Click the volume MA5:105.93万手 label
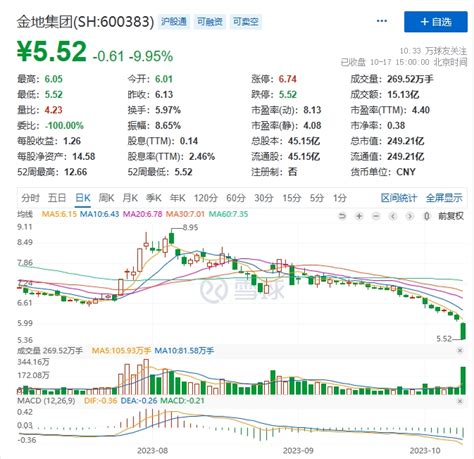Viewport: 474px width, 459px height. 121,350
